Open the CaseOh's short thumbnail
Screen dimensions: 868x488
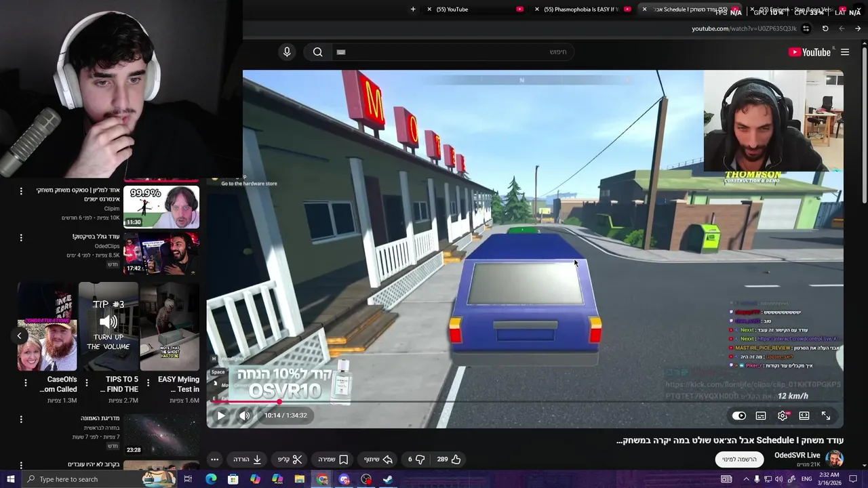click(47, 327)
